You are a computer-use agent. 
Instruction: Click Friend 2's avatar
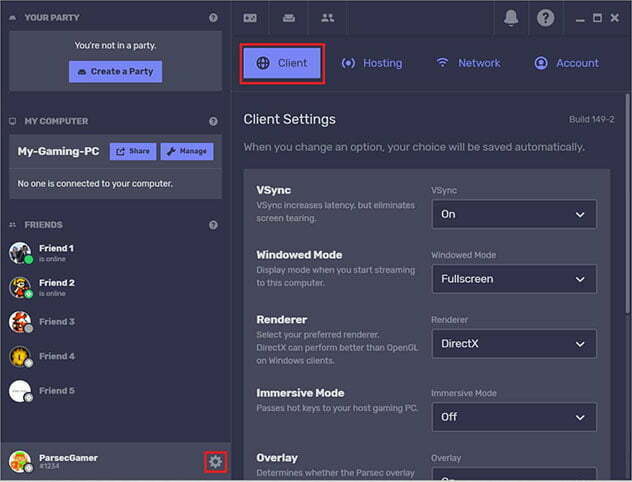(20, 287)
